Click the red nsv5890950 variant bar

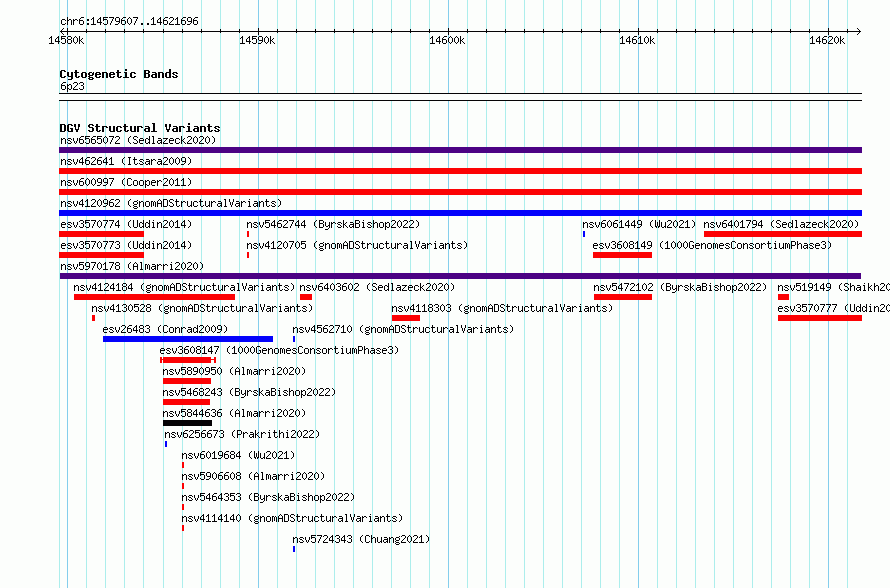click(x=187, y=381)
